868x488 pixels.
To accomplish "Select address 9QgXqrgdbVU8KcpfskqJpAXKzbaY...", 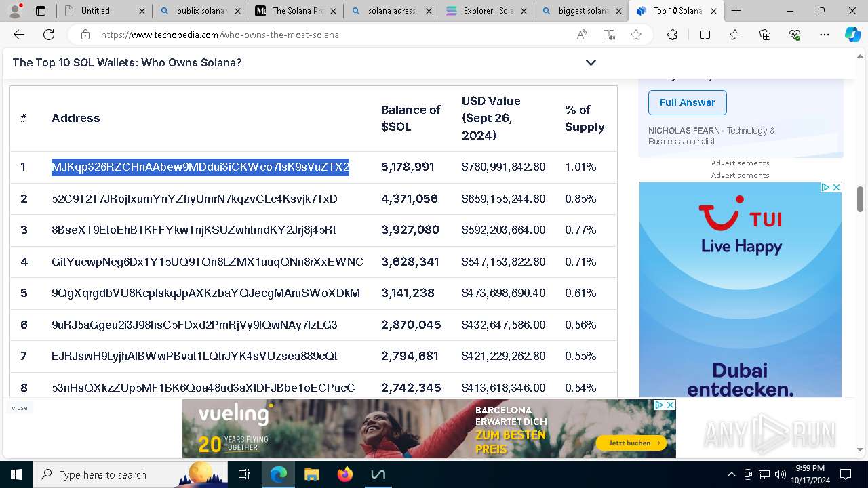I will pyautogui.click(x=205, y=293).
